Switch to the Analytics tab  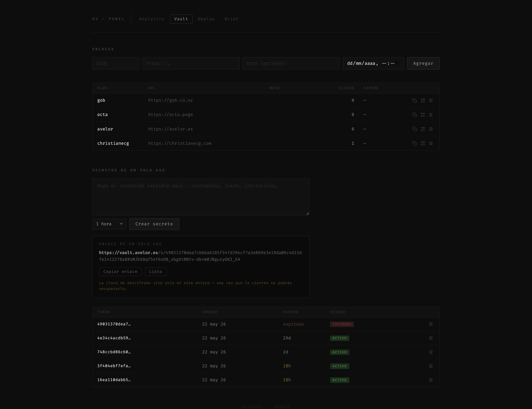152,19
